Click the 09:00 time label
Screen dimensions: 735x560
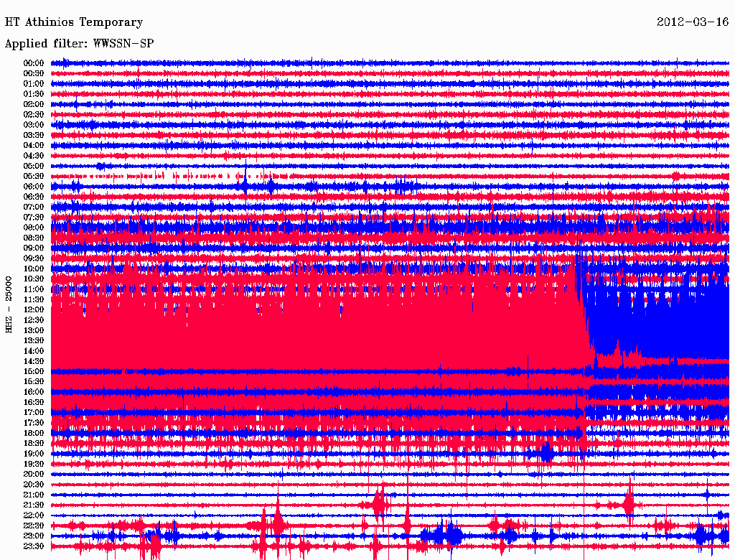coord(34,248)
